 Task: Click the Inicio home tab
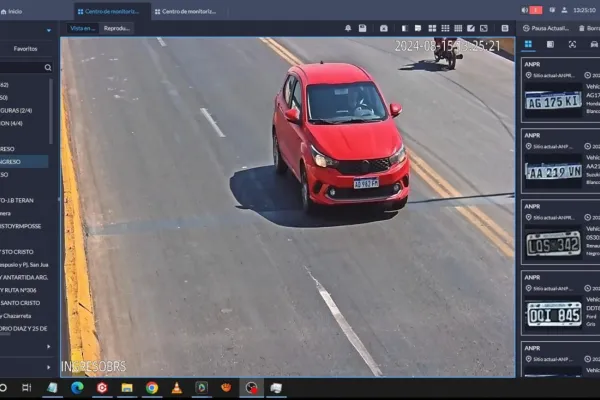click(11, 11)
